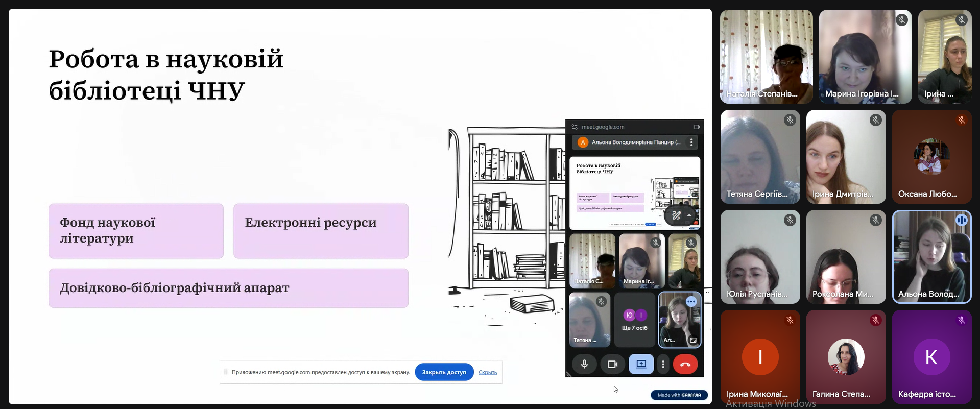Click Галина Степа... profile photo avatar

846,357
